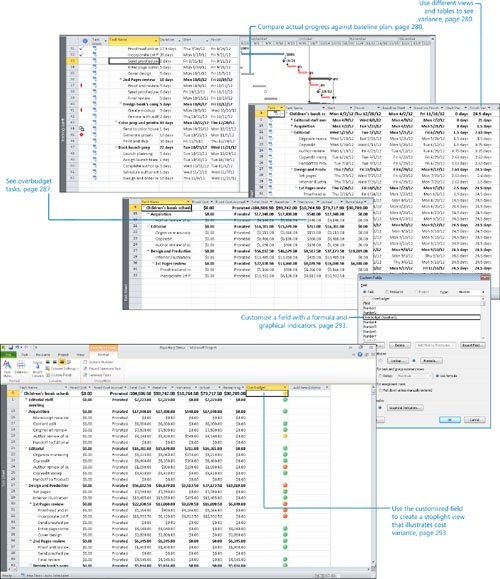Select the Align Center icon in Columns group

(55, 362)
